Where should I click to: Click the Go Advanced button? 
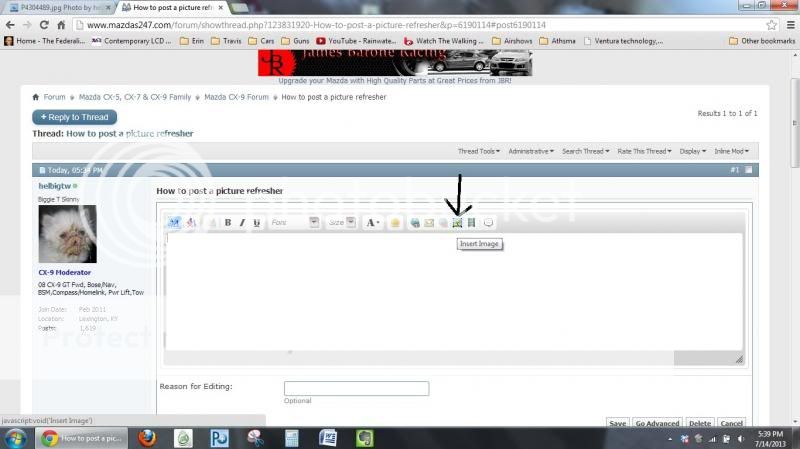(657, 423)
